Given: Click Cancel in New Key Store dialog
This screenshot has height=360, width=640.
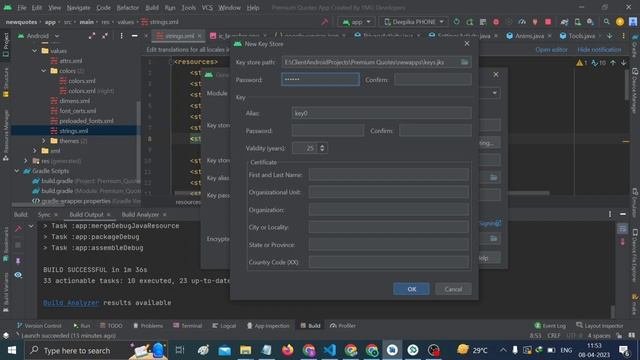Looking at the screenshot, I should point(453,289).
